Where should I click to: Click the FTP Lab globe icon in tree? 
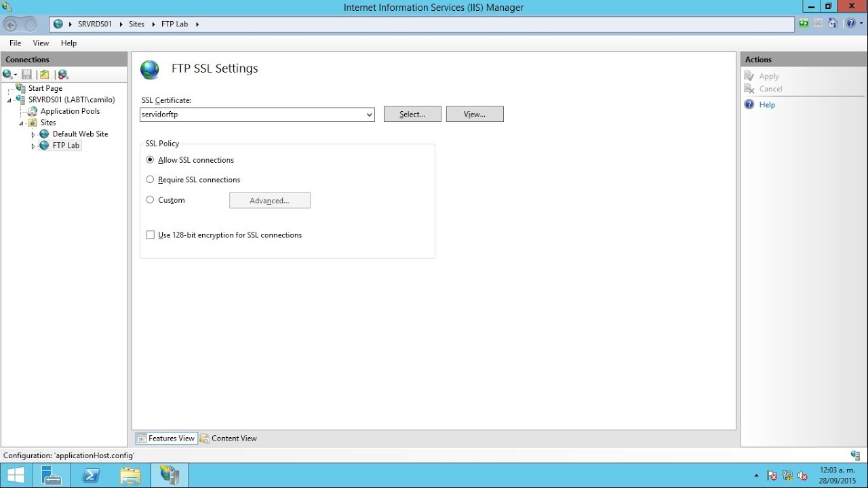coord(44,146)
